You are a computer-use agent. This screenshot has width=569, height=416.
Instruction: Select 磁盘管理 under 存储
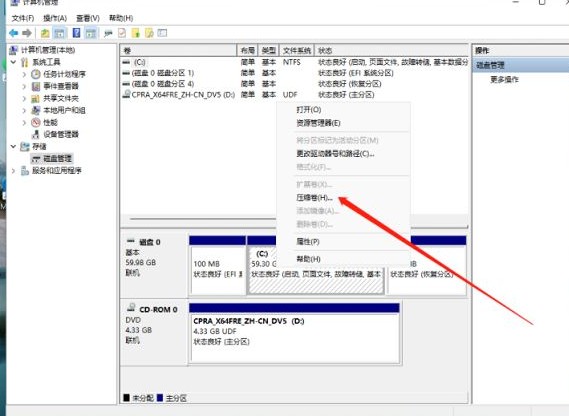click(x=57, y=158)
